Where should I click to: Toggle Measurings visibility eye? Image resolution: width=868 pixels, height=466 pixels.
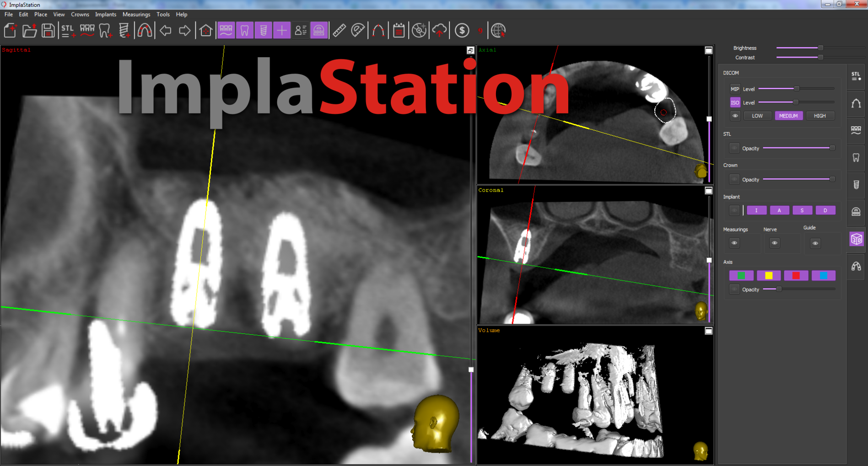click(x=734, y=243)
